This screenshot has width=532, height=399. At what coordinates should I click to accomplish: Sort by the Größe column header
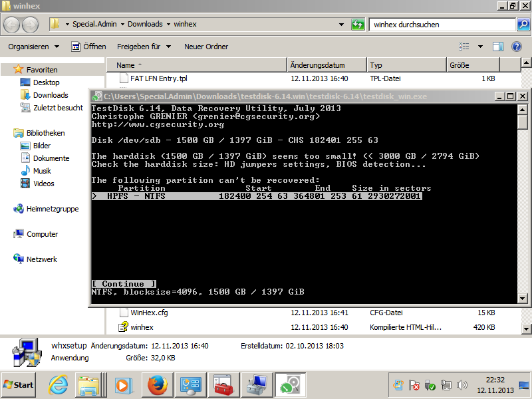(473, 65)
